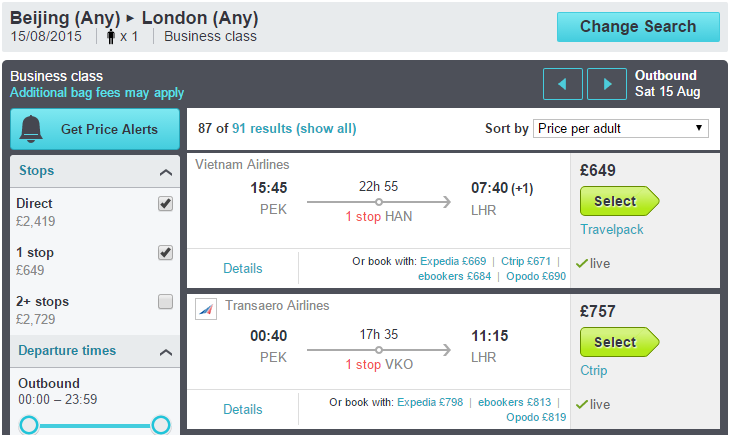Screen dimensions: 732x435
Task: Uncheck the Direct flights checkbox
Action: click(165, 204)
